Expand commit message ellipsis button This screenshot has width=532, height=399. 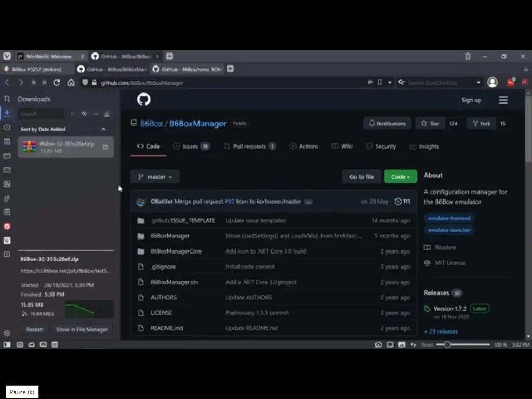308,202
